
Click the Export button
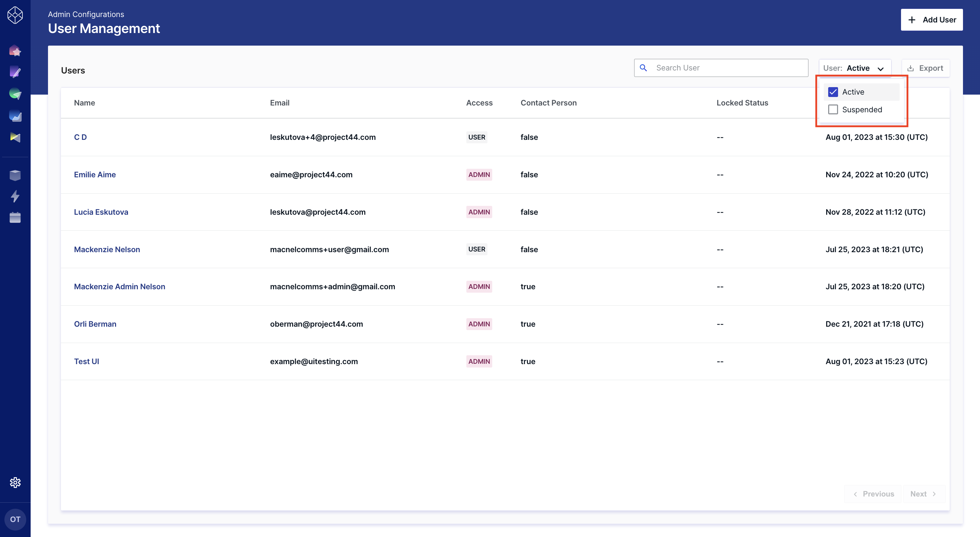[x=926, y=68]
